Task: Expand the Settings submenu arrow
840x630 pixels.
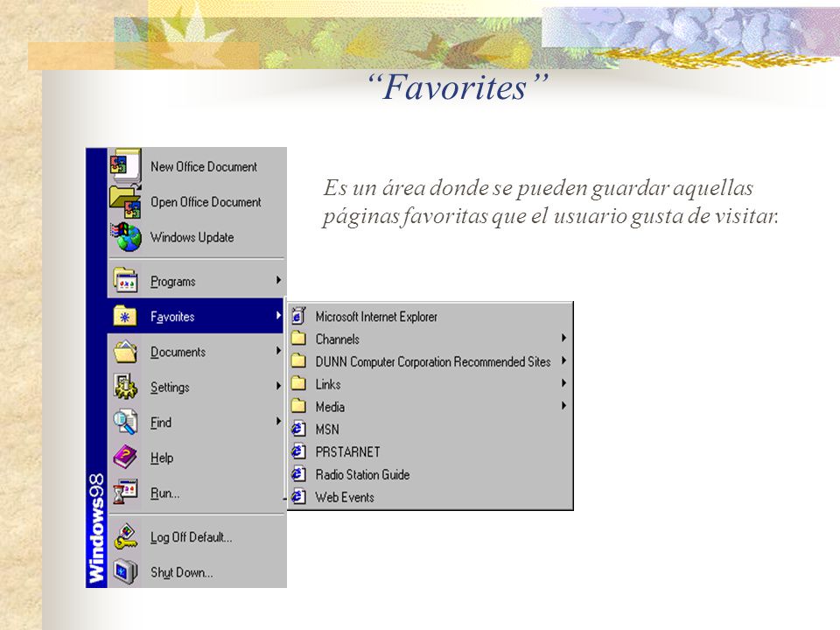Action: click(278, 386)
